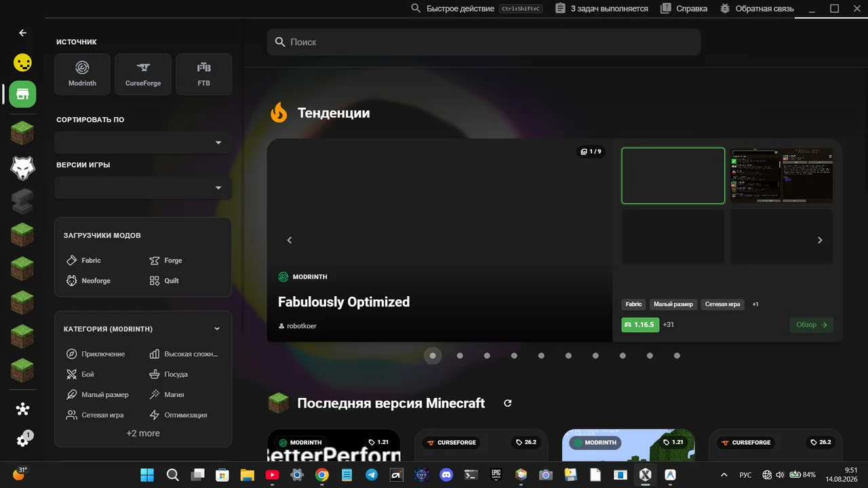Image resolution: width=868 pixels, height=488 pixels.
Task: Open Discord from the taskbar
Action: coord(446,474)
